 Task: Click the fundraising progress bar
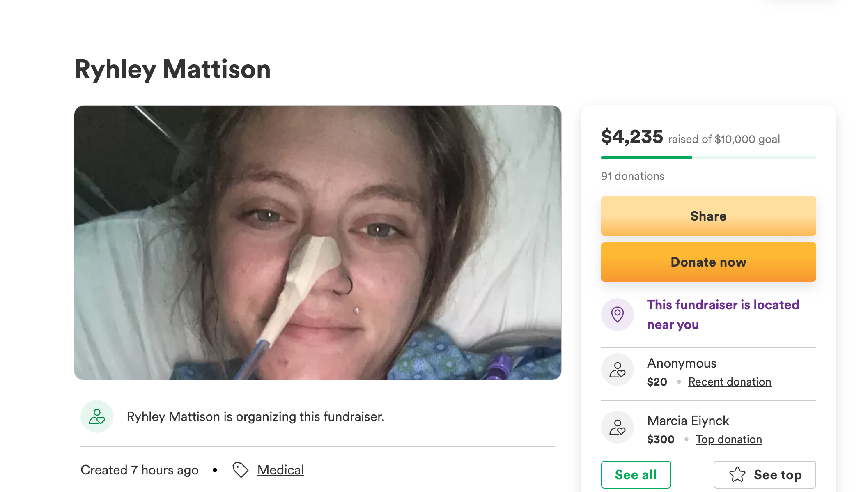(x=708, y=158)
